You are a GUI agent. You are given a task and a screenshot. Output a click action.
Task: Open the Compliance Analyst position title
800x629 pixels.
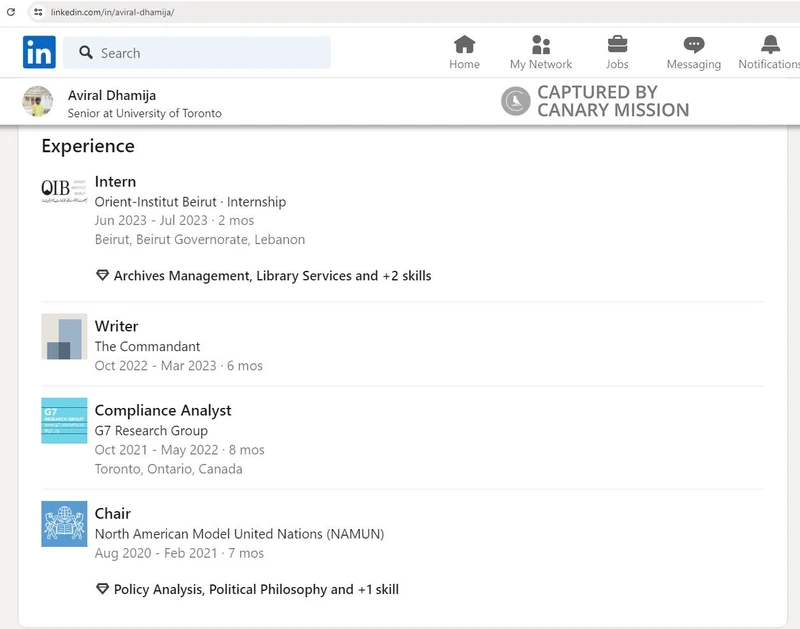(x=163, y=410)
